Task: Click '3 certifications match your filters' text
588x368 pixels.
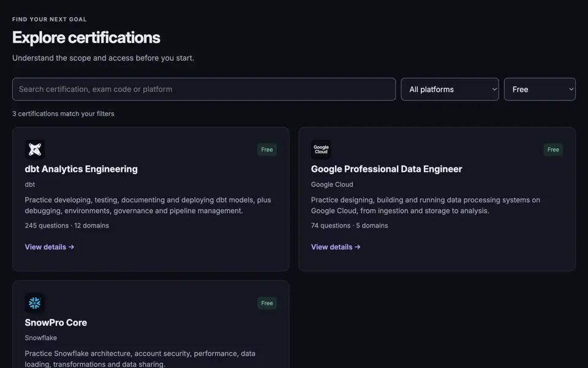Action: click(x=63, y=114)
